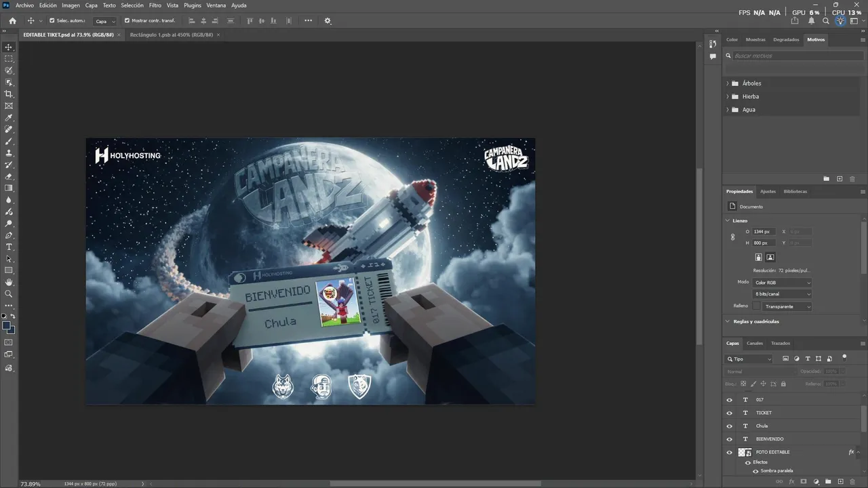Switch to the Ajustes tab
The height and width of the screenshot is (488, 868).
[x=768, y=191]
